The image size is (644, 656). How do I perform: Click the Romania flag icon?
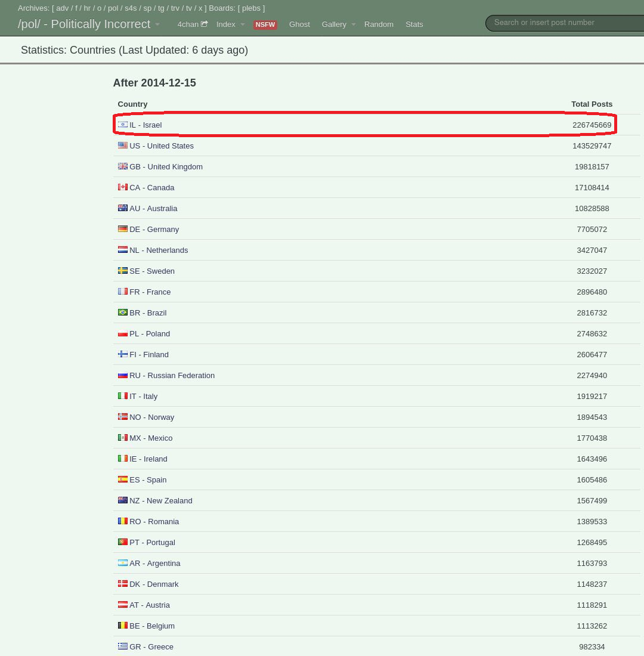(x=123, y=521)
